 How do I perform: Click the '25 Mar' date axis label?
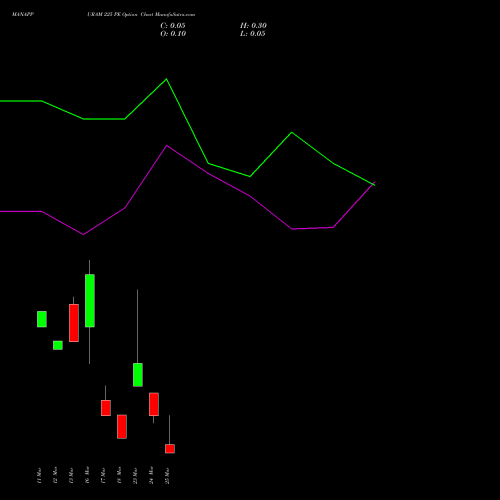(x=167, y=476)
